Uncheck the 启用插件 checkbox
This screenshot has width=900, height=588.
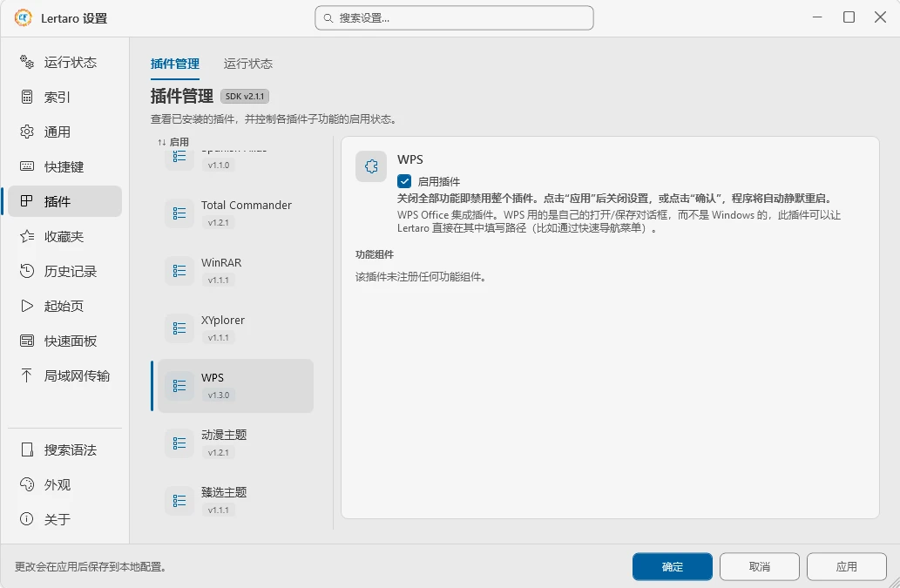tap(404, 181)
